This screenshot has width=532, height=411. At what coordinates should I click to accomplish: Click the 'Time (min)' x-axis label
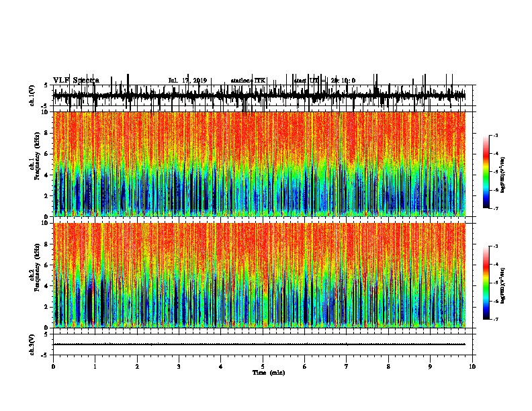(x=269, y=373)
